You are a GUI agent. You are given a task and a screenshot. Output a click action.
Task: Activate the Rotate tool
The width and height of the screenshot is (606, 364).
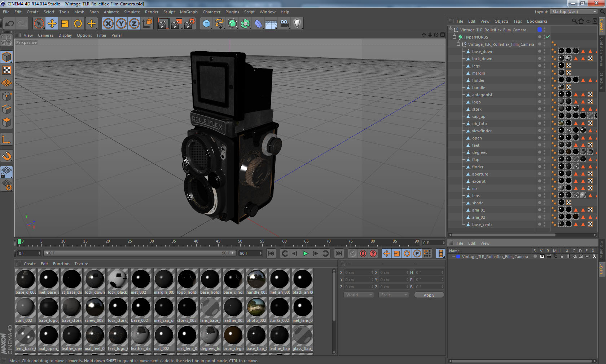(x=78, y=24)
